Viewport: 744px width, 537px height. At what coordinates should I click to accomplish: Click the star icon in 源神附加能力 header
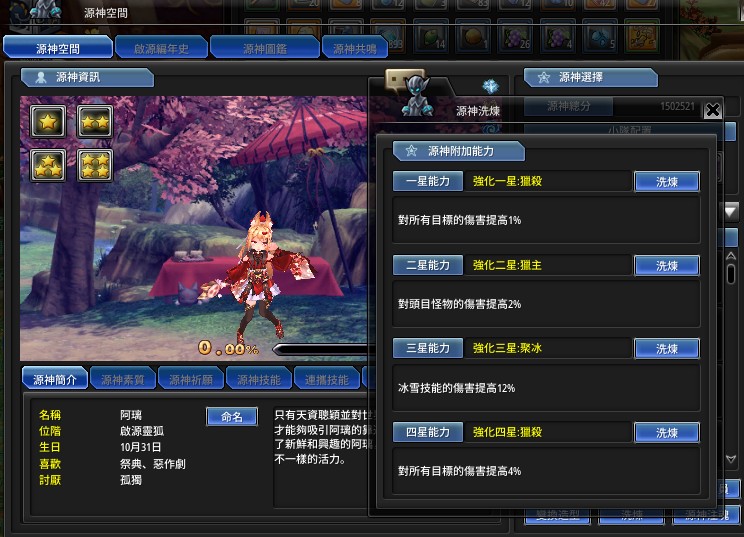point(411,151)
